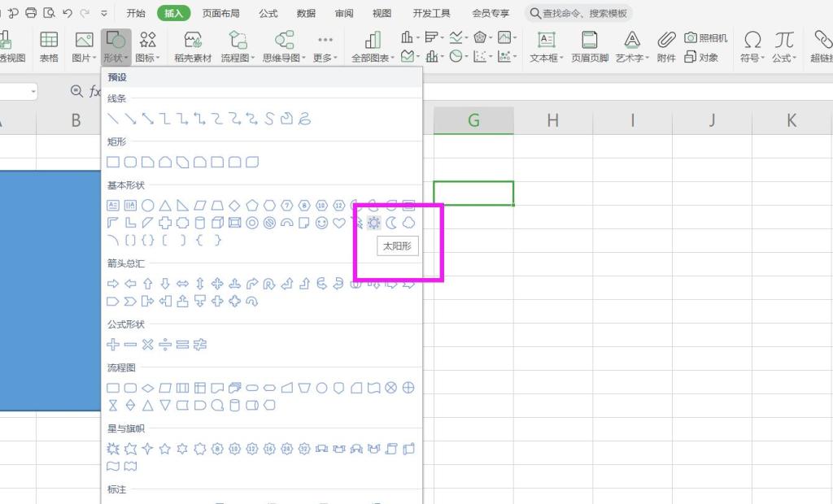
Task: Switch to the 开始 tab
Action: (x=136, y=14)
